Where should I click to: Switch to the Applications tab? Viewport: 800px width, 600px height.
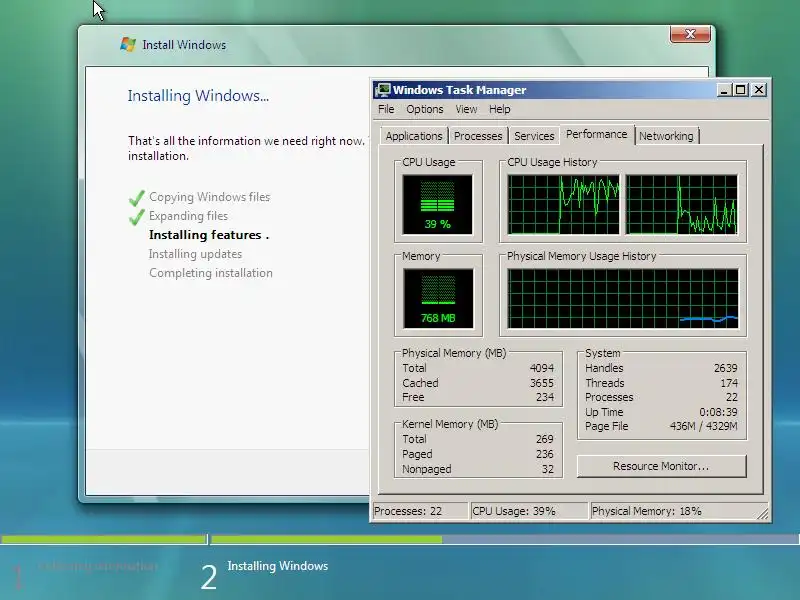414,136
